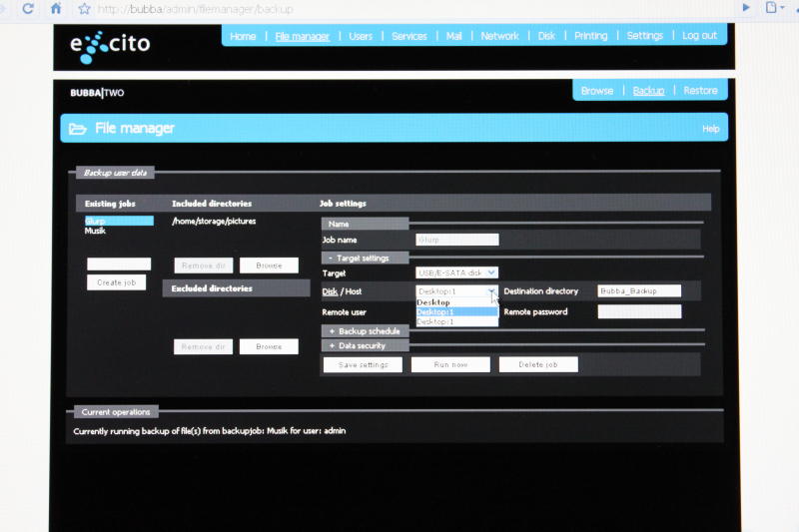This screenshot has width=799, height=532.
Task: Click the bookmark star icon
Action: (x=84, y=9)
